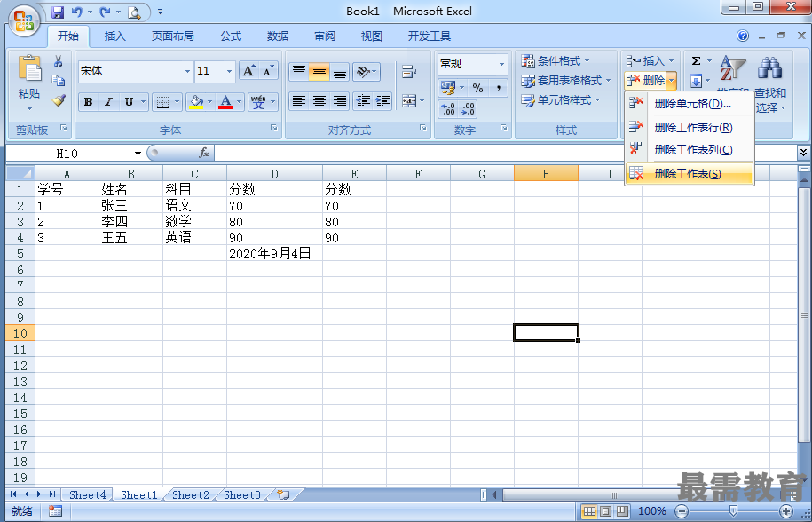
Task: Toggle Bold formatting
Action: click(x=88, y=101)
